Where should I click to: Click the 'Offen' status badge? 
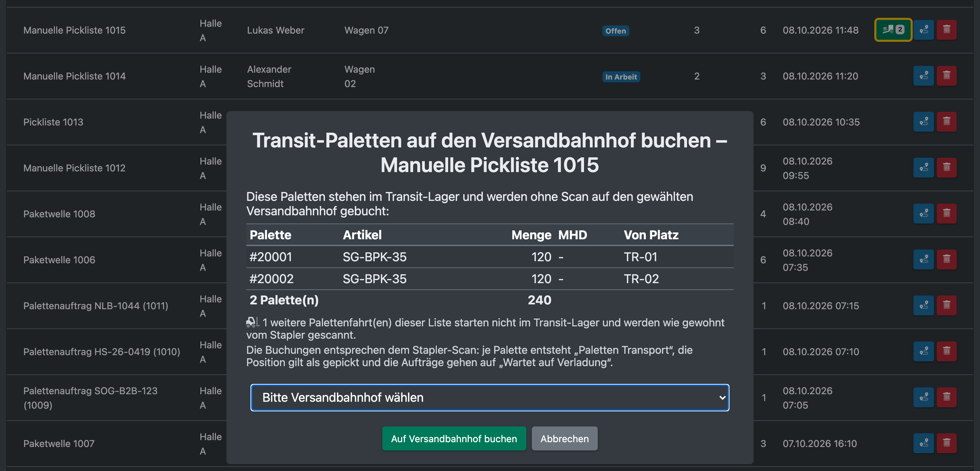pyautogui.click(x=616, y=31)
